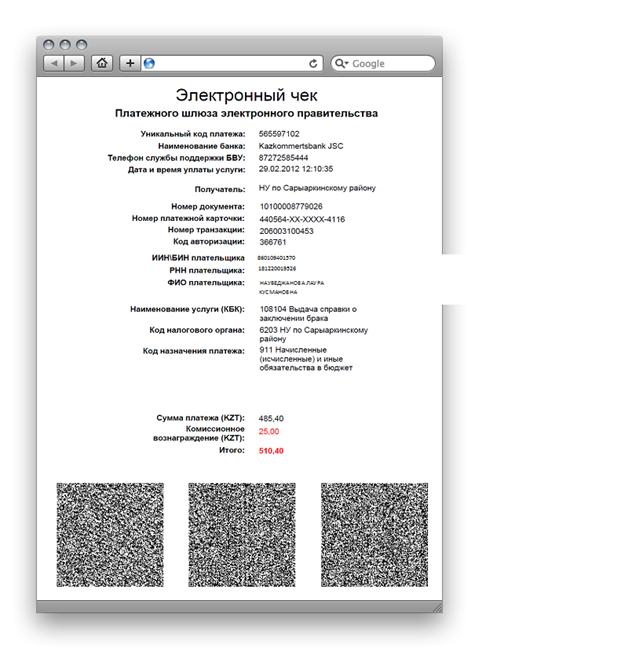Select bank name 'Kazkommertsbank JSC'
Image resolution: width=643 pixels, height=649 pixels.
click(x=301, y=146)
